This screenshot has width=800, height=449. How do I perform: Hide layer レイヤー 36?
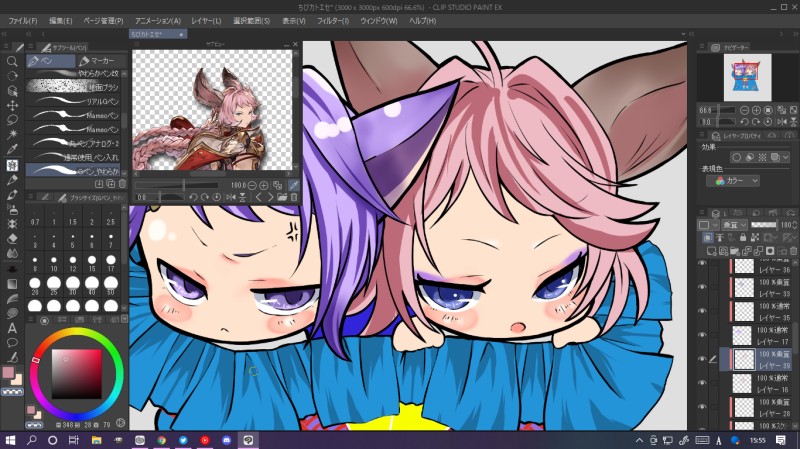703,264
